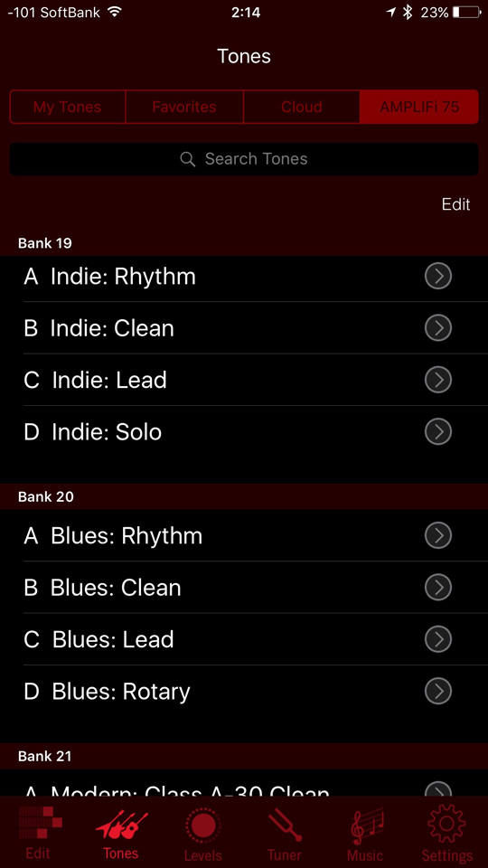Open the Tuner tuning fork icon
Screen dimensions: 488x868
(285, 825)
